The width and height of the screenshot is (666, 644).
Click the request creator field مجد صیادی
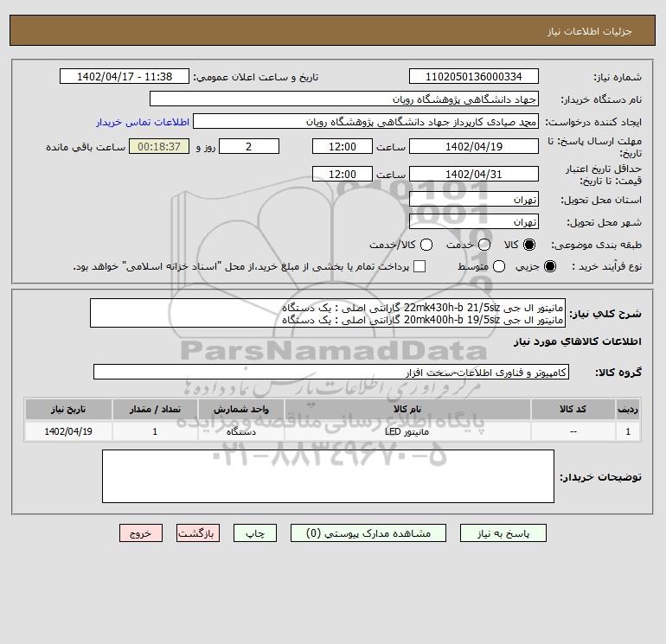point(366,121)
